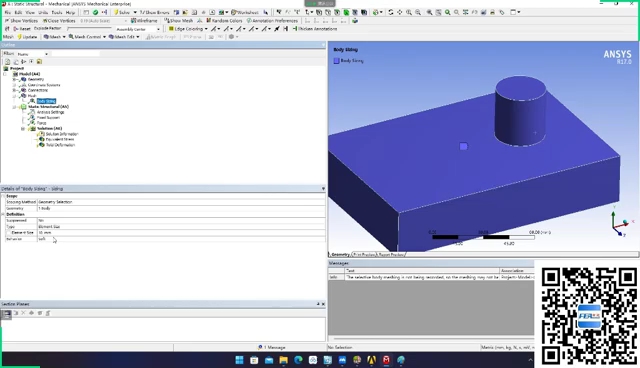
Task: Click the Worksheet button
Action: click(245, 12)
